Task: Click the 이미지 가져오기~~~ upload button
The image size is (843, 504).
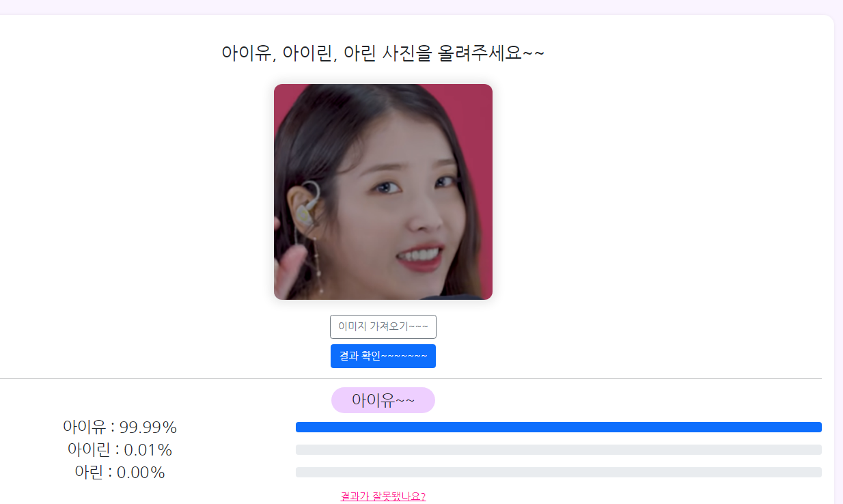Action: coord(383,326)
